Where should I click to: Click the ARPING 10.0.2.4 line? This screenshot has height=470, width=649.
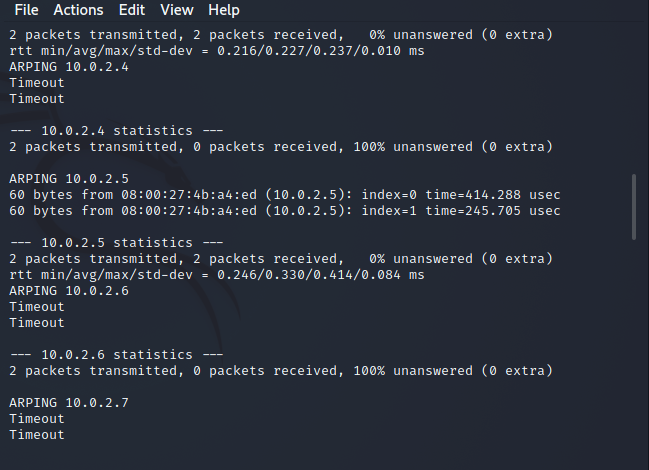(x=69, y=67)
